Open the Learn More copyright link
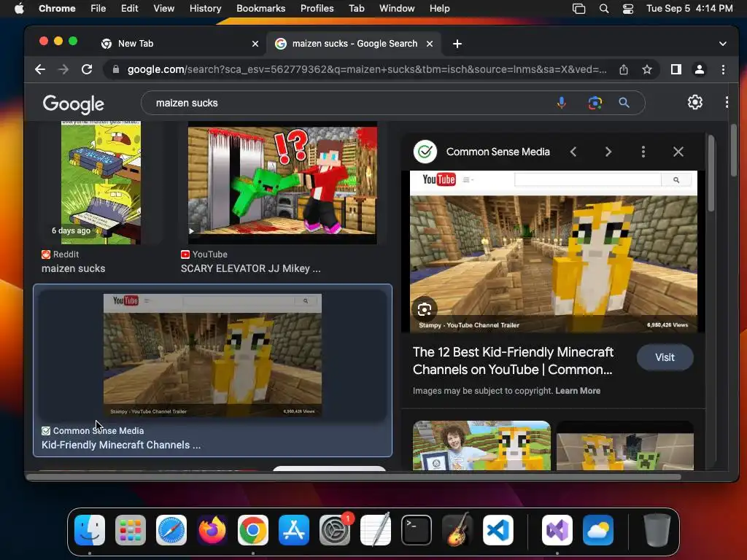The image size is (747, 560). coord(578,391)
